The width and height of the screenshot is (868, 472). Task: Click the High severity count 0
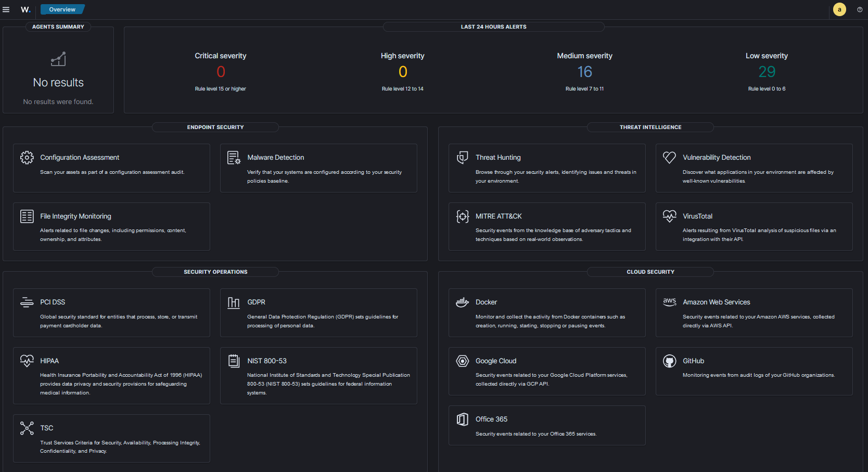pyautogui.click(x=403, y=72)
